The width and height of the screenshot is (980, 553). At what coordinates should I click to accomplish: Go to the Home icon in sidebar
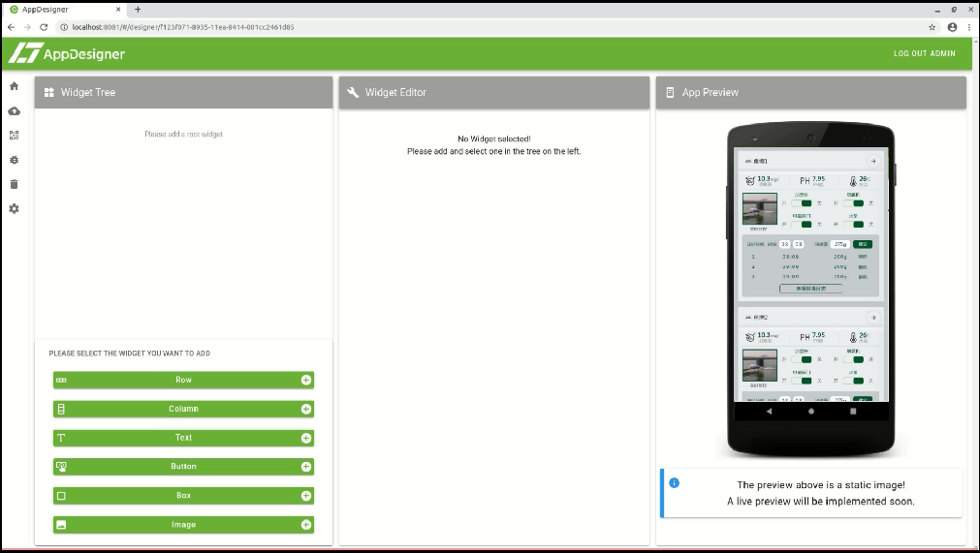coord(14,86)
